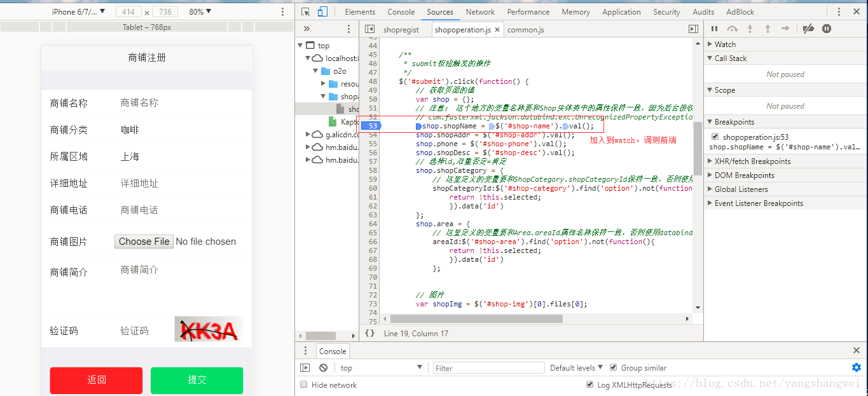Open the Default levels dropdown
The height and width of the screenshot is (396, 868).
pyautogui.click(x=577, y=367)
